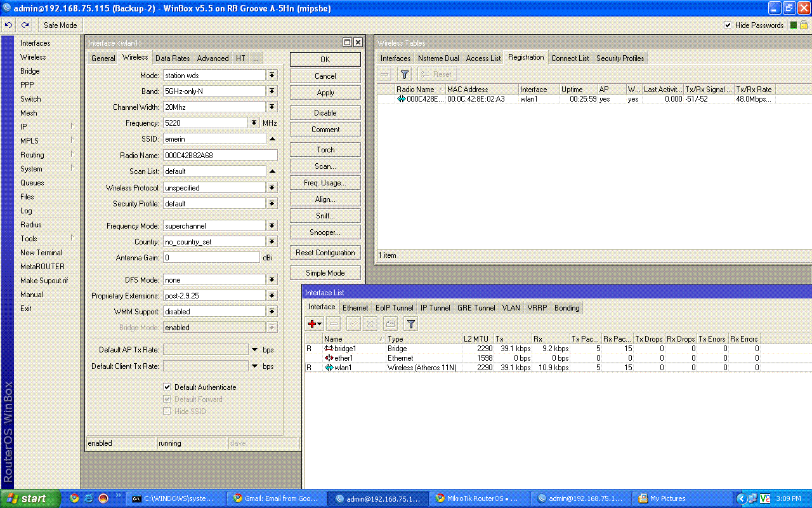The width and height of the screenshot is (812, 508).
Task: Toggle the Default Forward checkbox
Action: [167, 399]
